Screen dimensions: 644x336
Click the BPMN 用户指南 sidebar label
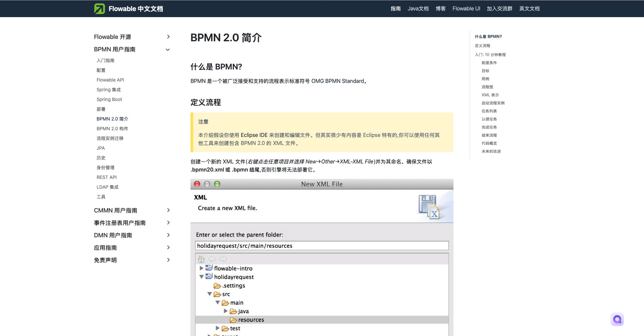[115, 49]
